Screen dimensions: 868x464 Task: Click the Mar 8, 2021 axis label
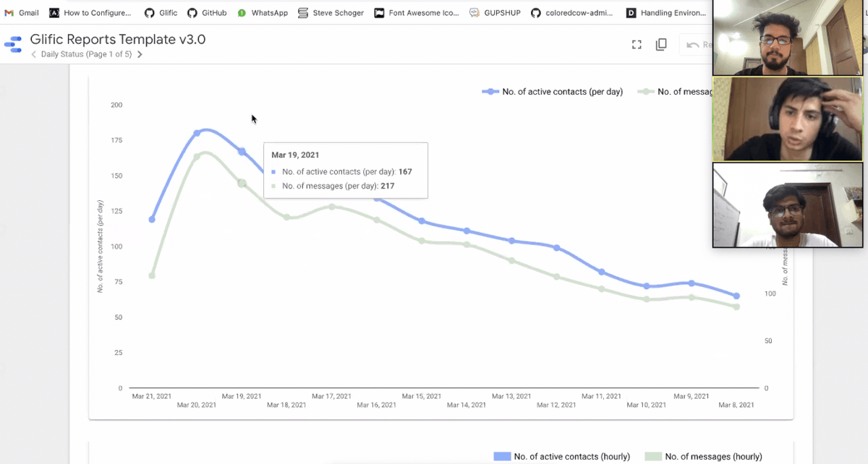[x=736, y=405]
